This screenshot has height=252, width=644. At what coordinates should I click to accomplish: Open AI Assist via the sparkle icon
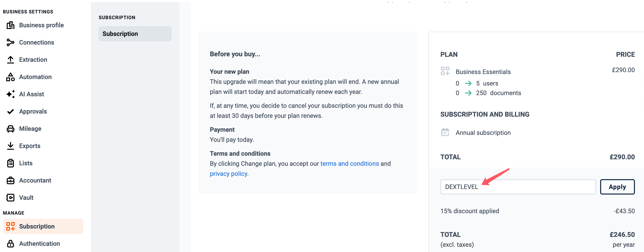coord(10,94)
